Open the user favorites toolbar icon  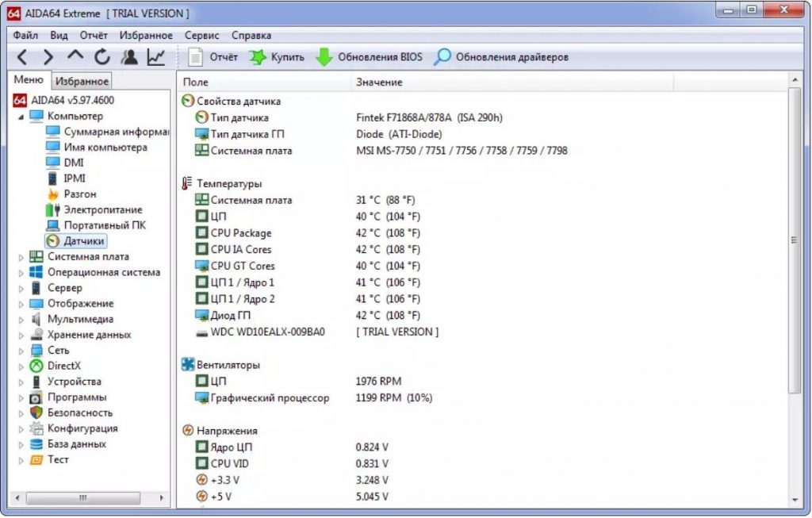(x=129, y=56)
